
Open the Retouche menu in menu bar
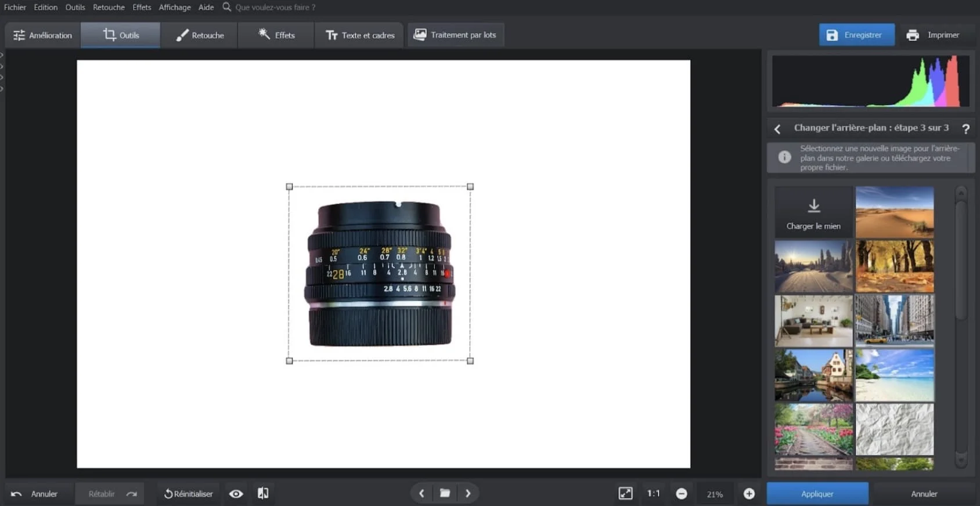pyautogui.click(x=109, y=8)
